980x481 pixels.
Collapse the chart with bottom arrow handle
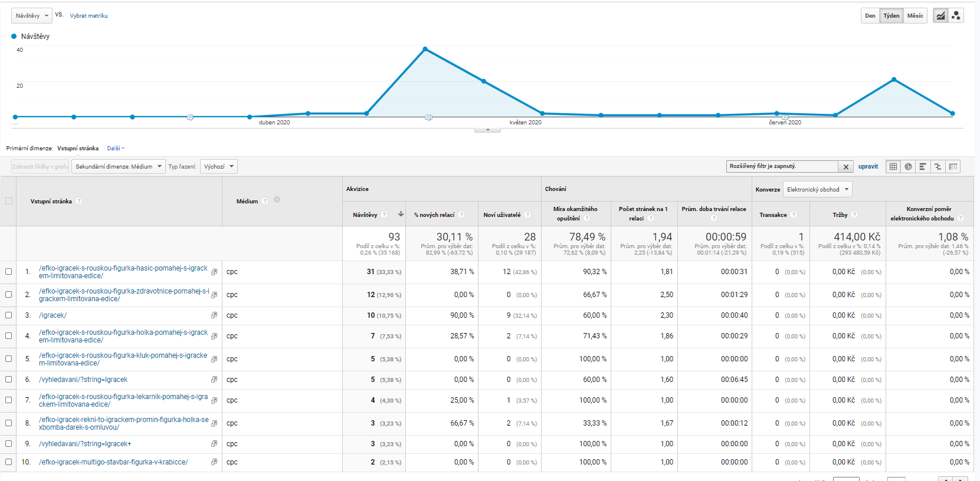point(487,130)
